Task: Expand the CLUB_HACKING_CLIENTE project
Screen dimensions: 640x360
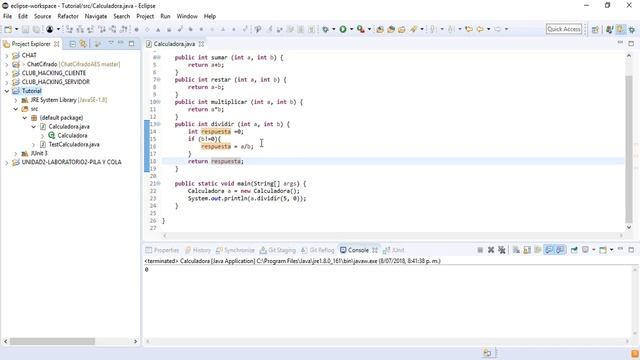Action: click(x=7, y=73)
